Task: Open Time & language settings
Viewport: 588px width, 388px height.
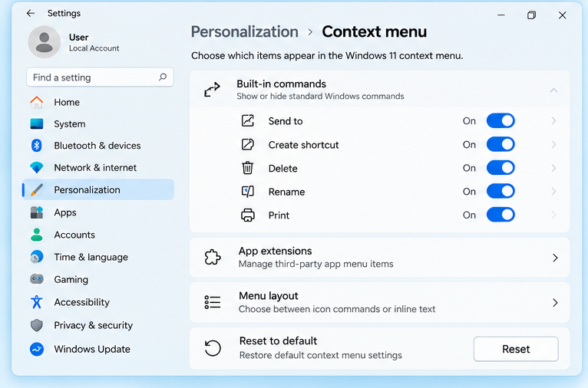Action: [98, 257]
